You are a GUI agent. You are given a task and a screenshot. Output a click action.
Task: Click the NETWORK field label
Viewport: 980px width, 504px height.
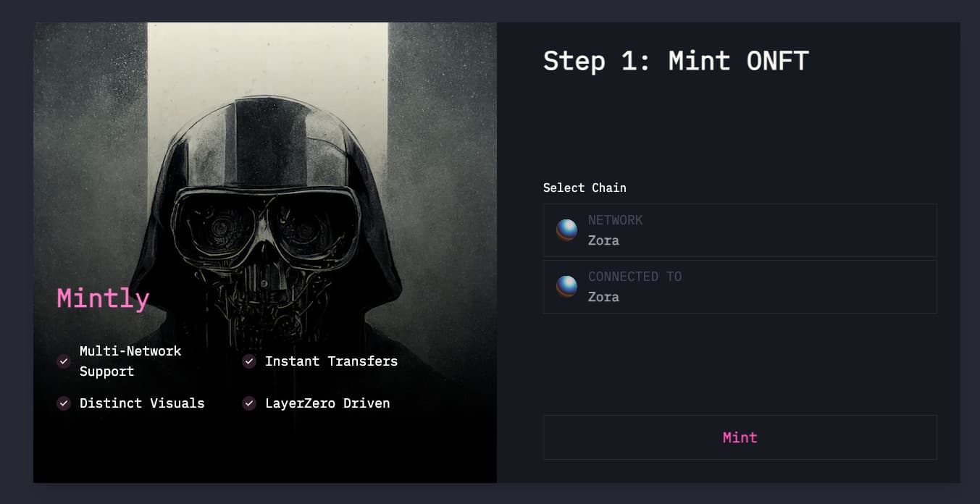(x=615, y=220)
